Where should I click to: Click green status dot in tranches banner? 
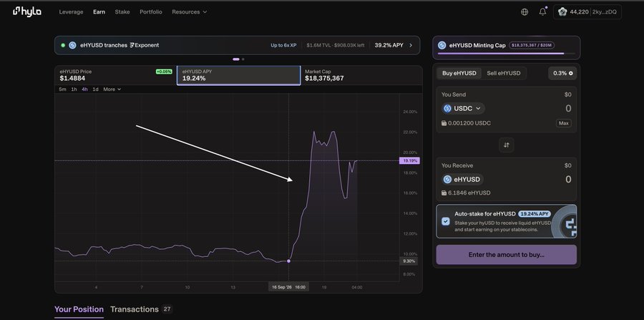tap(63, 45)
